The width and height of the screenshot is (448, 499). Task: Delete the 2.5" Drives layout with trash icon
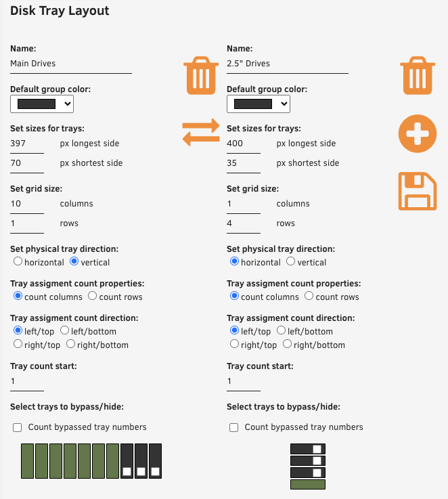point(418,76)
